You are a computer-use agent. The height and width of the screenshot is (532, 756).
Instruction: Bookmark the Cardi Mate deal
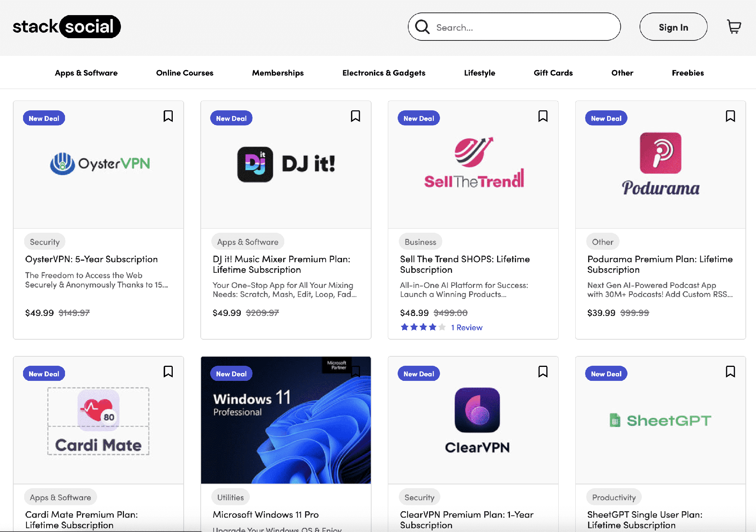point(168,371)
